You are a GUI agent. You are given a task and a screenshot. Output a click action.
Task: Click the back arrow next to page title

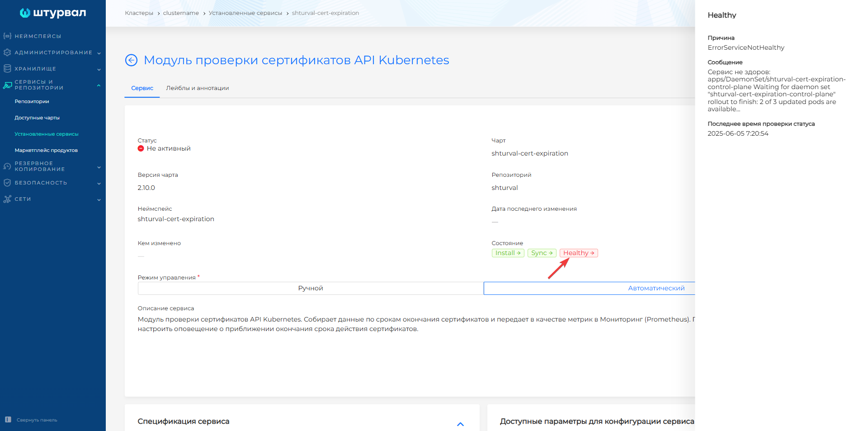(131, 60)
